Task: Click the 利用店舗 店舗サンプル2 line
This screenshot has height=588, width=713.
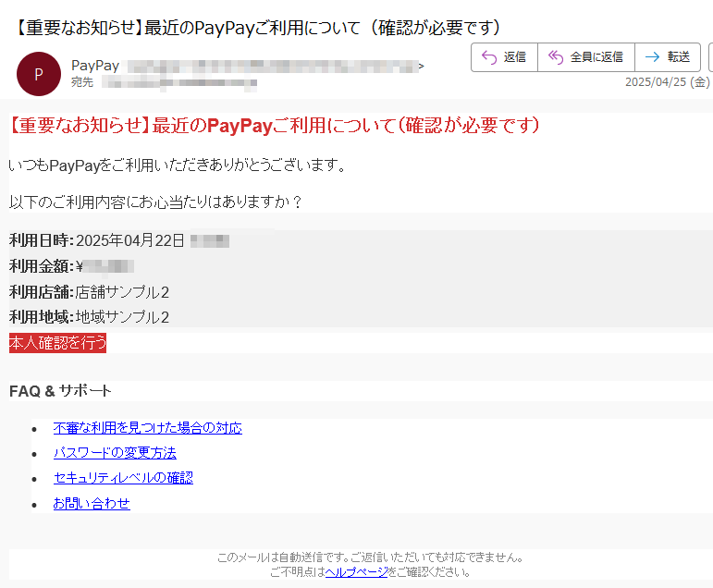Action: (89, 292)
